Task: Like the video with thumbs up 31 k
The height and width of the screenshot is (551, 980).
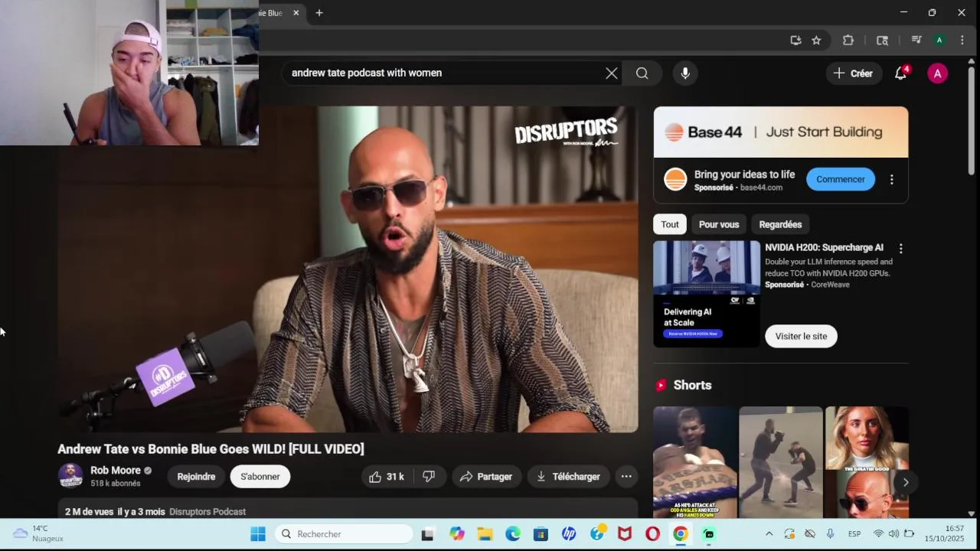Action: 387,477
